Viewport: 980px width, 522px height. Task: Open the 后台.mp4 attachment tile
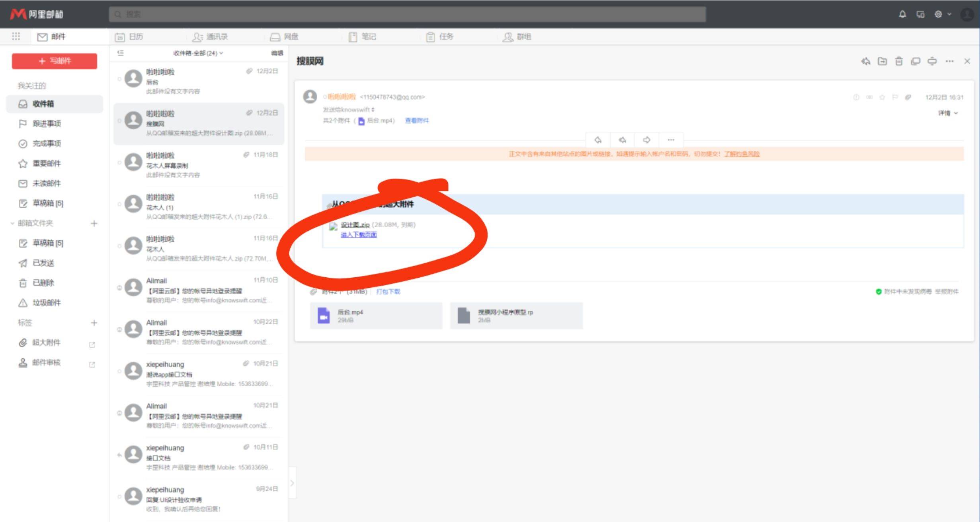pyautogui.click(x=376, y=316)
